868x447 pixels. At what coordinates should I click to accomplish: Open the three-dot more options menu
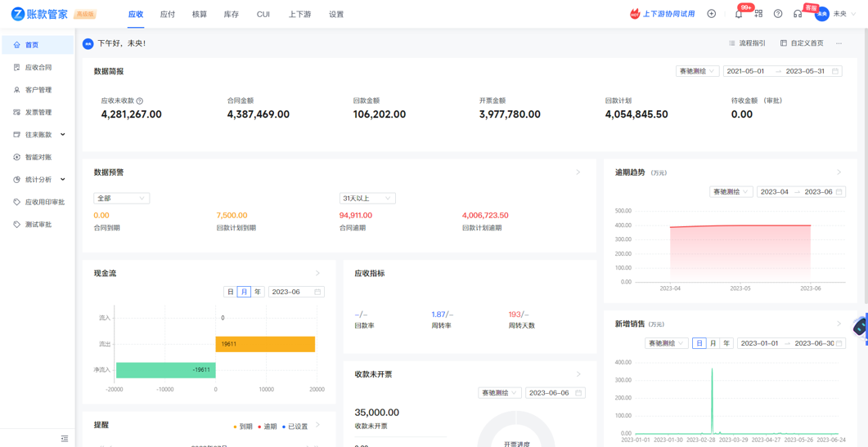coord(839,43)
